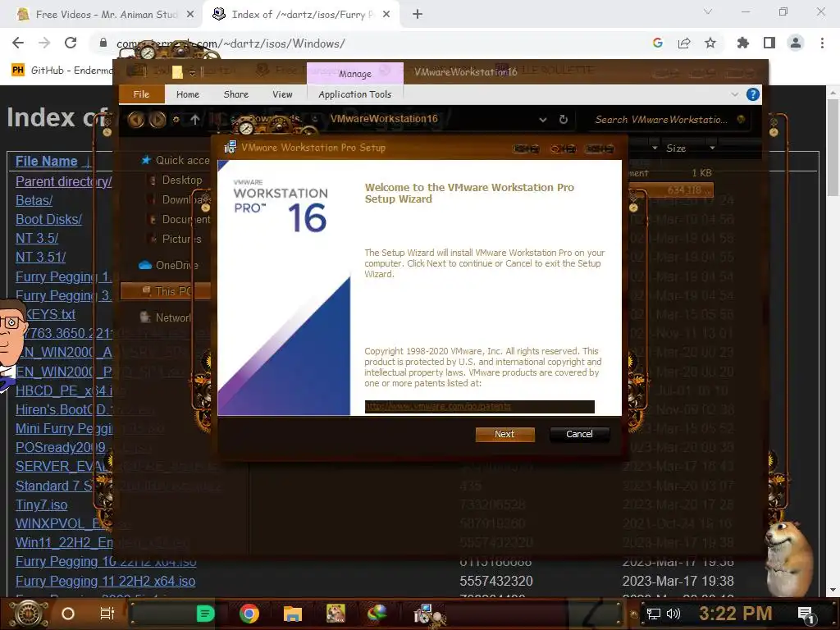Open NT 3.5 folder link
The height and width of the screenshot is (630, 840).
coord(36,239)
